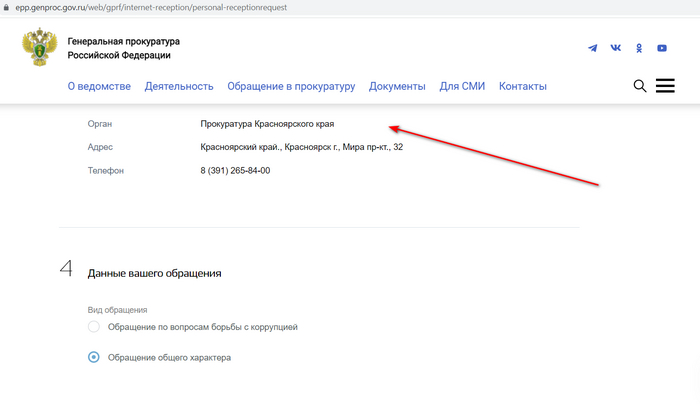Click the 'Данные вашего обращения' heading

(x=154, y=273)
